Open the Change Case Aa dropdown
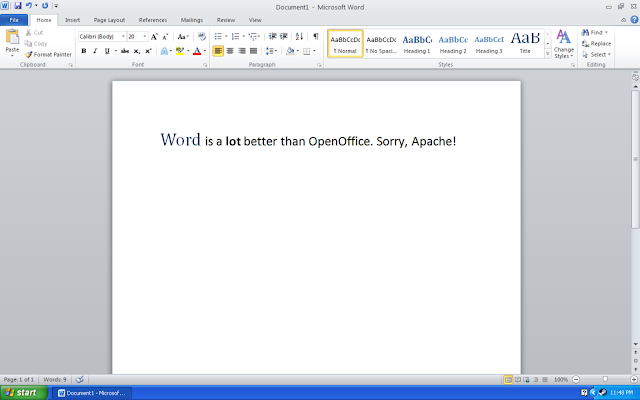This screenshot has width=640, height=400. [x=183, y=37]
